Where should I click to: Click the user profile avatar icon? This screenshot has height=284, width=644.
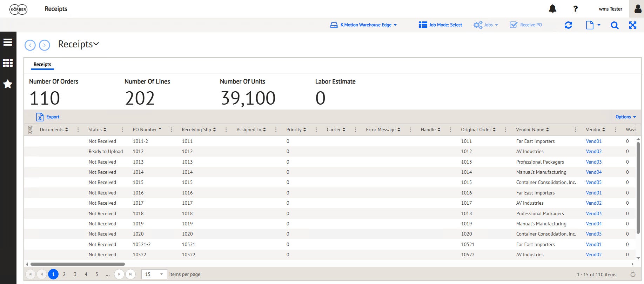point(638,9)
